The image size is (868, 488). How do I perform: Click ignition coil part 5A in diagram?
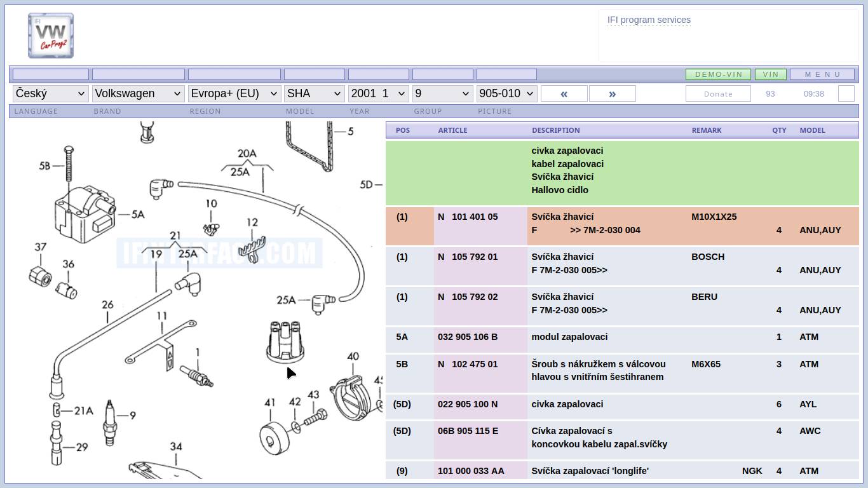pyautogui.click(x=83, y=211)
